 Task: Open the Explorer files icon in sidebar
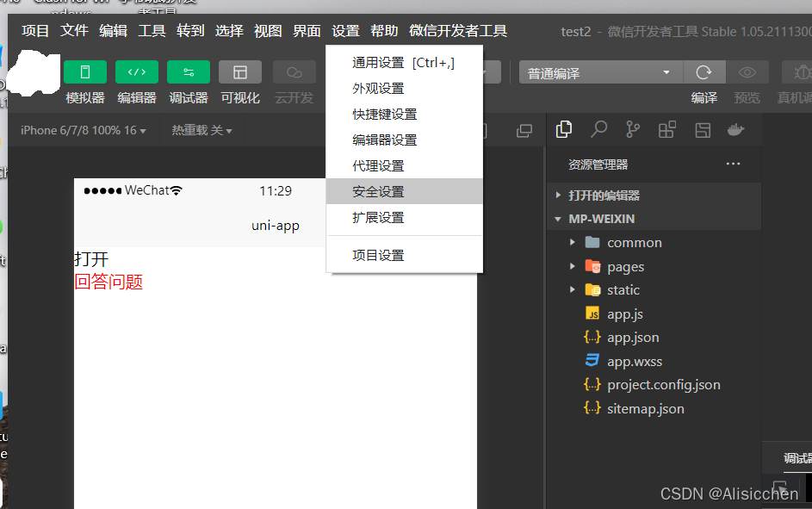(563, 129)
